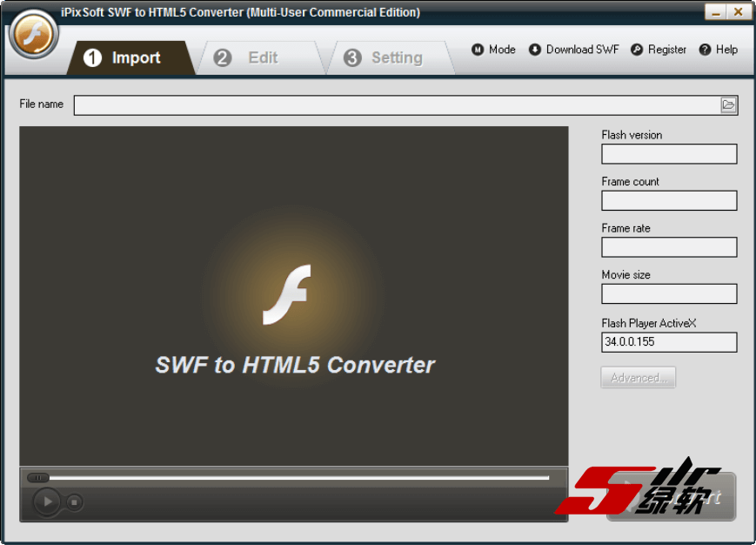Click the Convert button at bottom right
This screenshot has width=756, height=545.
[671, 497]
